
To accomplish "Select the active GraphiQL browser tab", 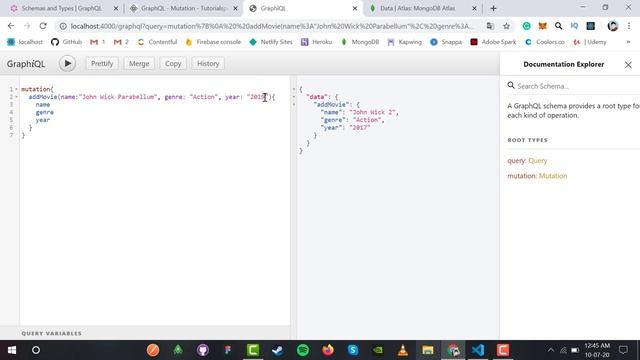I will point(303,8).
